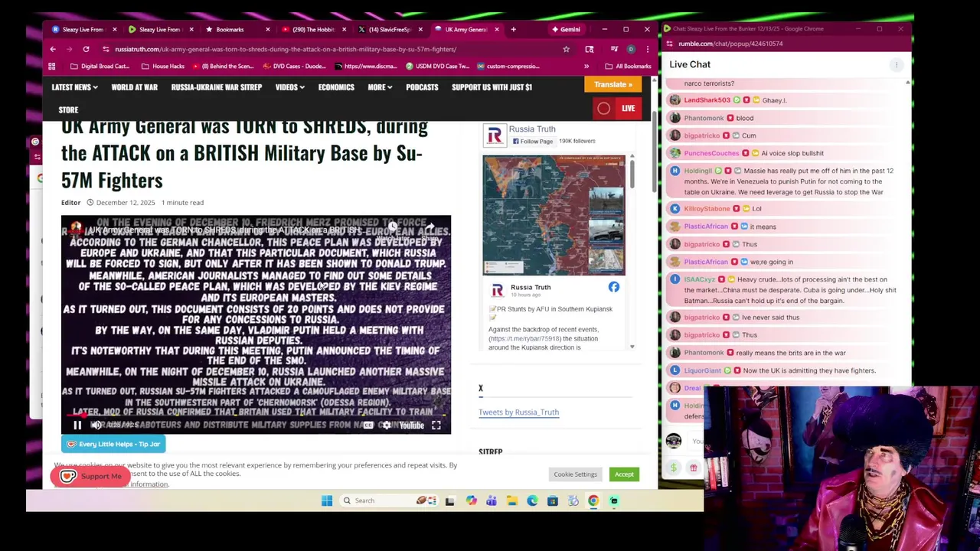Click Share icon on video overlay
The width and height of the screenshot is (980, 551).
pos(430,232)
